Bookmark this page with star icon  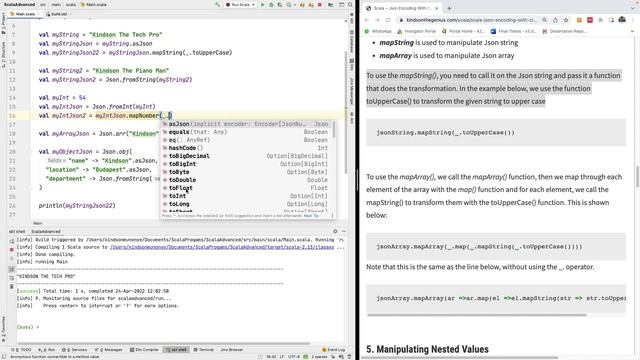[x=566, y=20]
